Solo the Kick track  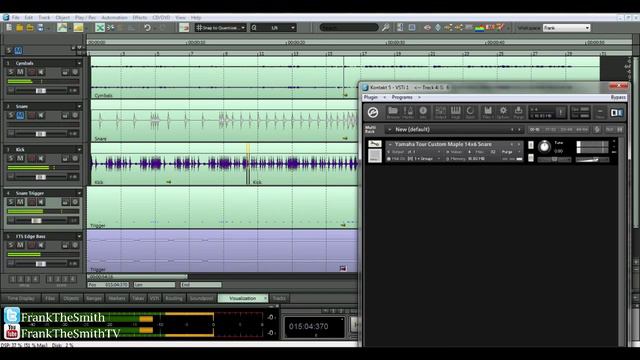11,158
